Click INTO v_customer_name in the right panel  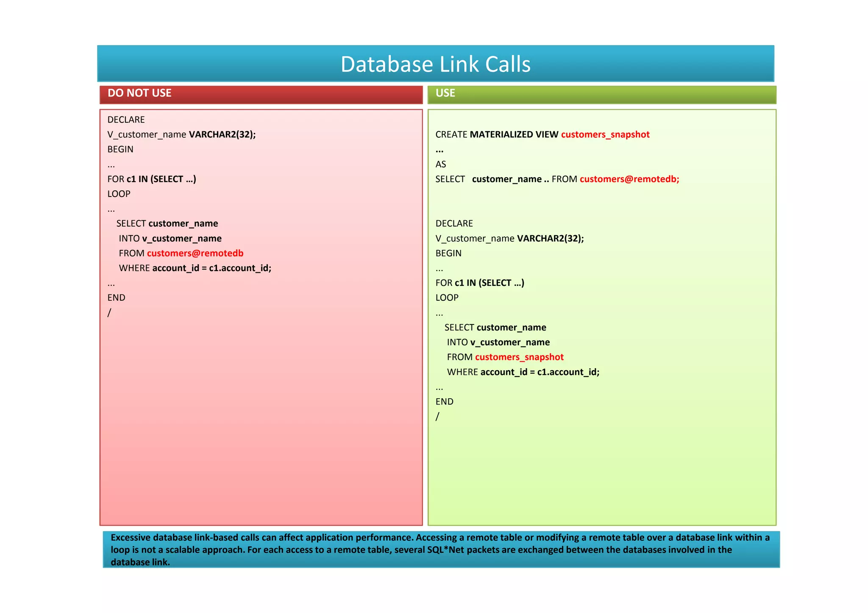(x=498, y=342)
